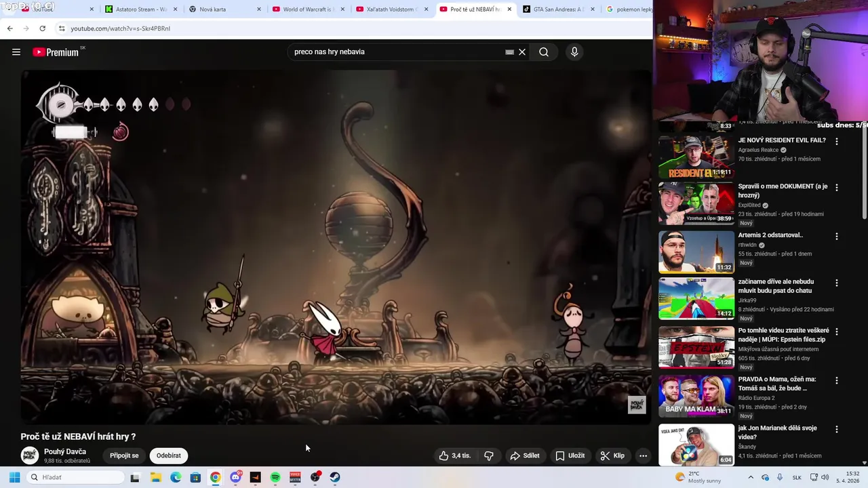Open Discord from the taskbar
This screenshot has height=488, width=868.
pyautogui.click(x=235, y=477)
